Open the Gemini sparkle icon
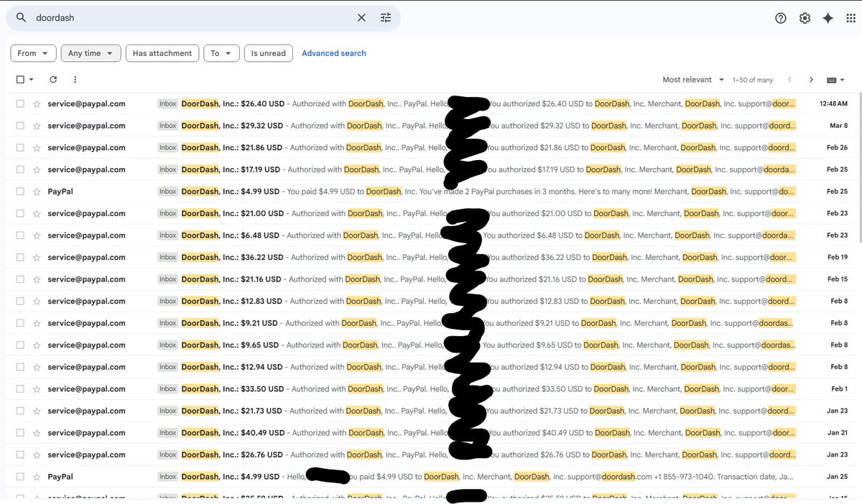The height and width of the screenshot is (504, 862). (828, 18)
